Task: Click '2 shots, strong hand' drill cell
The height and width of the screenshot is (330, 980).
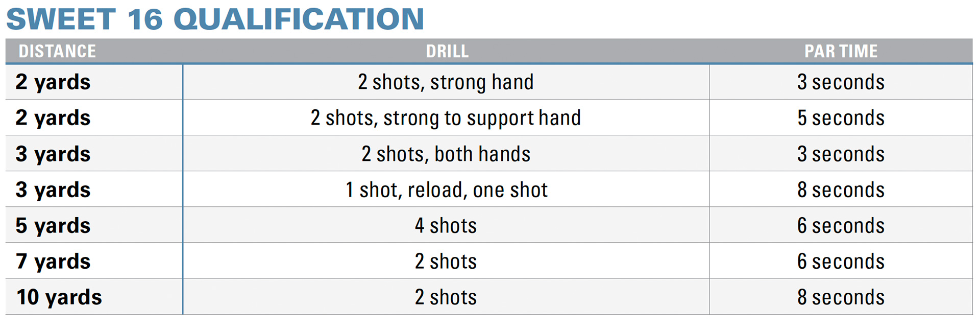Action: (446, 82)
